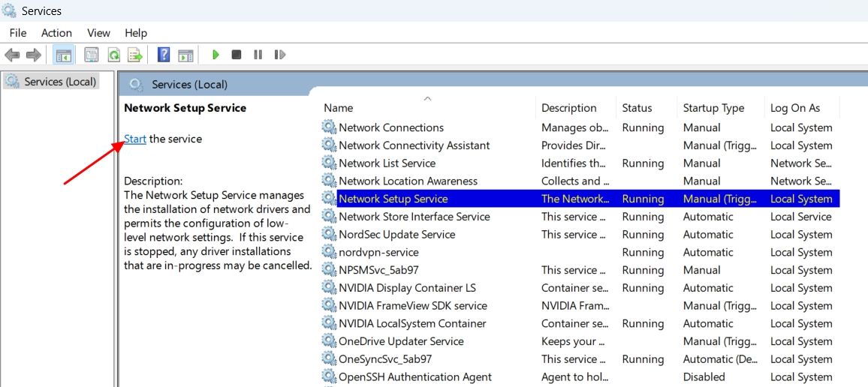
Task: Click gear icon beside NVIDIA Display Container LS
Action: (x=329, y=287)
